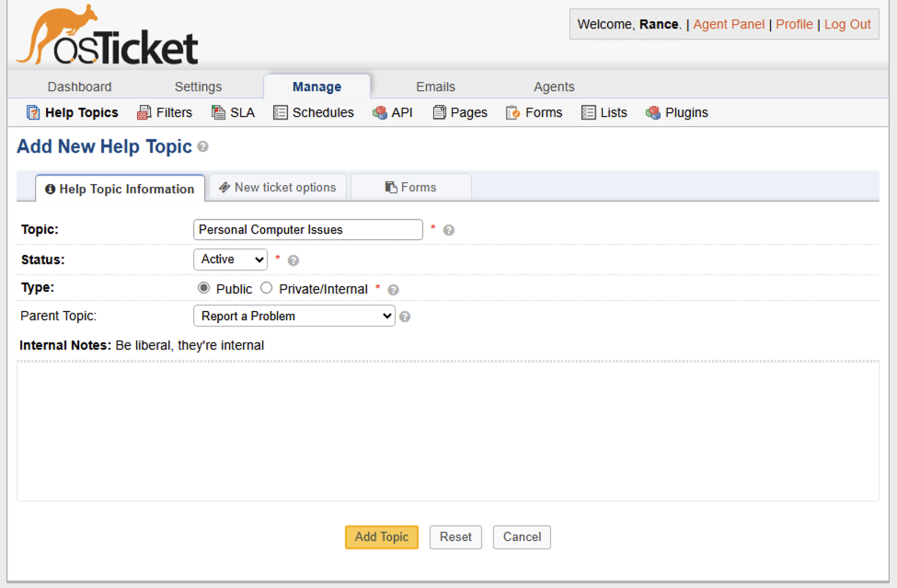Viewport: 897px width, 588px height.
Task: Select the Public type radio button
Action: (203, 288)
